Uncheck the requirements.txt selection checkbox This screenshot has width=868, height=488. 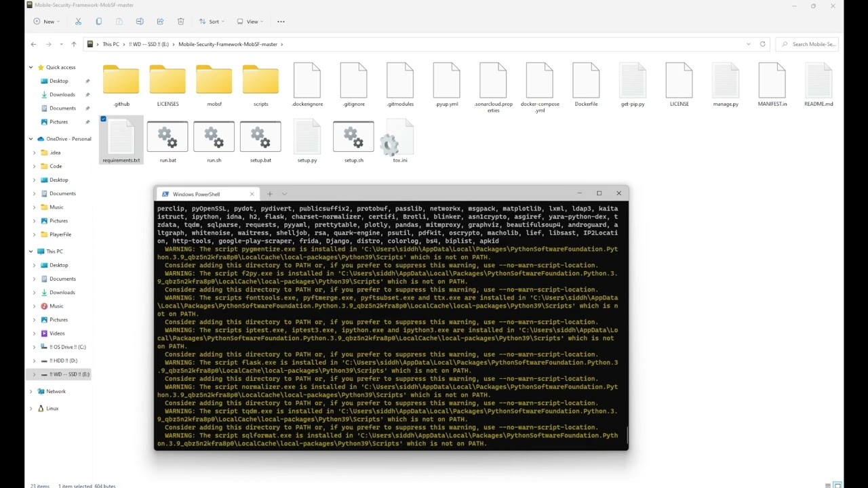point(103,119)
